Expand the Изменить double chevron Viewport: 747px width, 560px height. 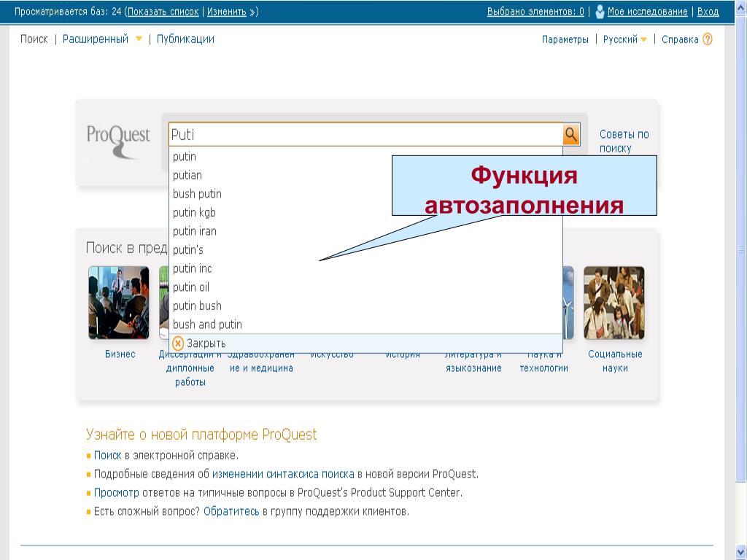coord(252,12)
